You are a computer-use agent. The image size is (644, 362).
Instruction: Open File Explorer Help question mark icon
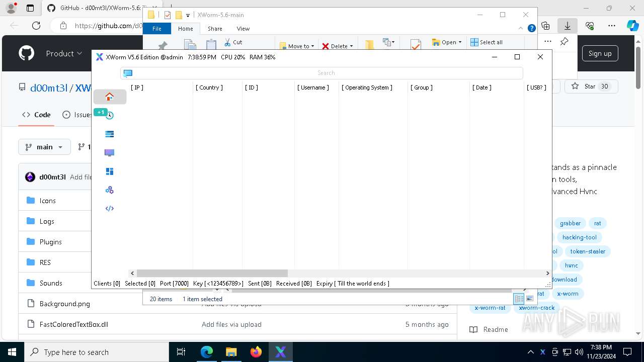coord(532,29)
